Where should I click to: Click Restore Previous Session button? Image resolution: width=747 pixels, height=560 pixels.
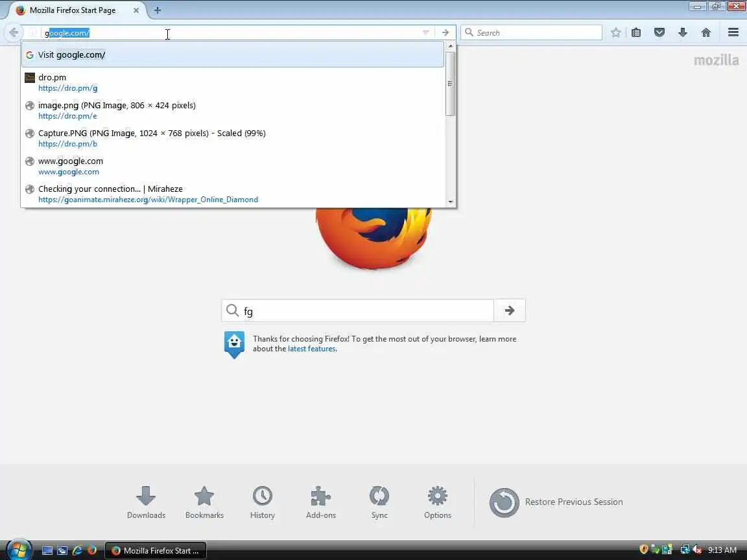[556, 502]
